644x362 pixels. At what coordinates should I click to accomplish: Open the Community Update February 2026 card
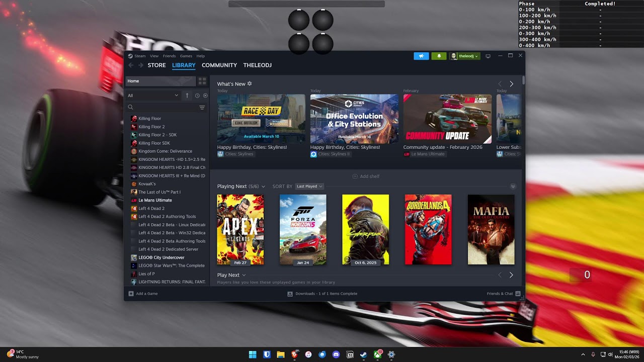pyautogui.click(x=447, y=119)
